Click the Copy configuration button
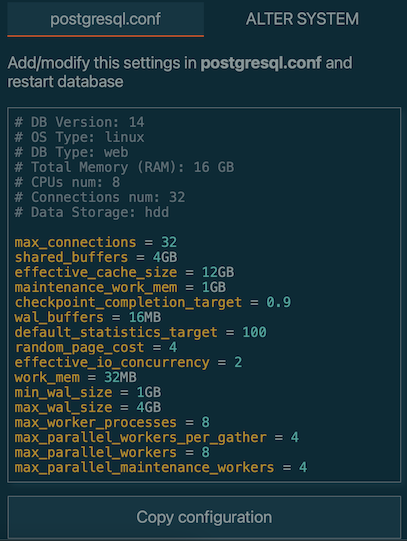 click(x=204, y=517)
